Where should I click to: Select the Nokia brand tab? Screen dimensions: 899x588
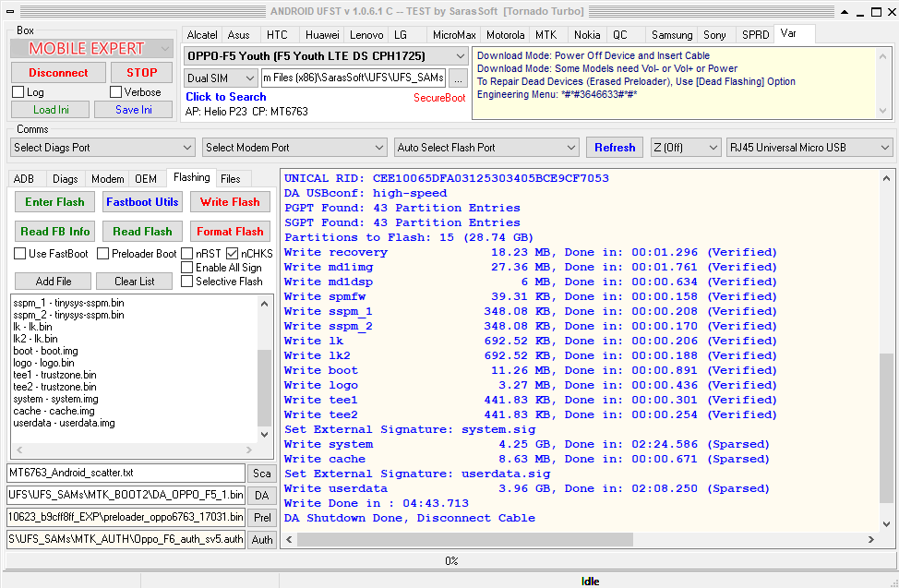[587, 35]
